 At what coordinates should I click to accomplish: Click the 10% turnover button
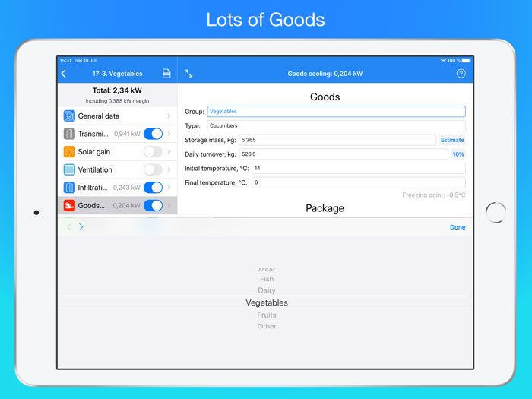458,154
